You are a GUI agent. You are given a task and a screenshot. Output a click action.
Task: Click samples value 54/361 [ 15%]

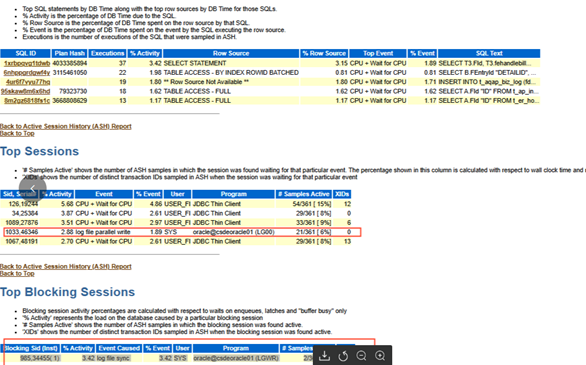point(312,204)
